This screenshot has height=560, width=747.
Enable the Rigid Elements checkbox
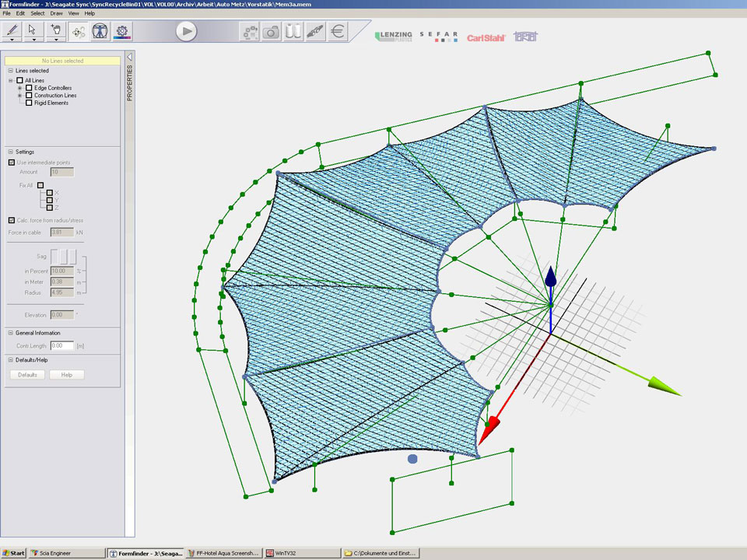(x=29, y=103)
